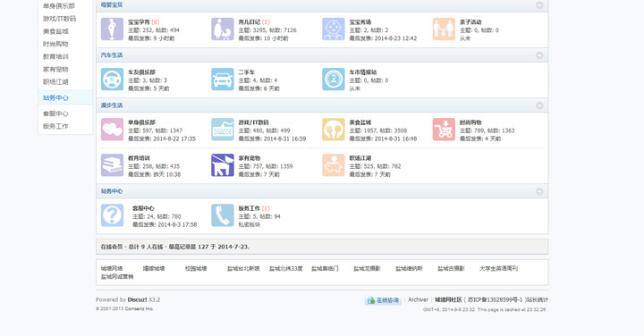Open the 宝宝孕育 pregnant woman icon
This screenshot has width=644, height=336.
pos(112,29)
